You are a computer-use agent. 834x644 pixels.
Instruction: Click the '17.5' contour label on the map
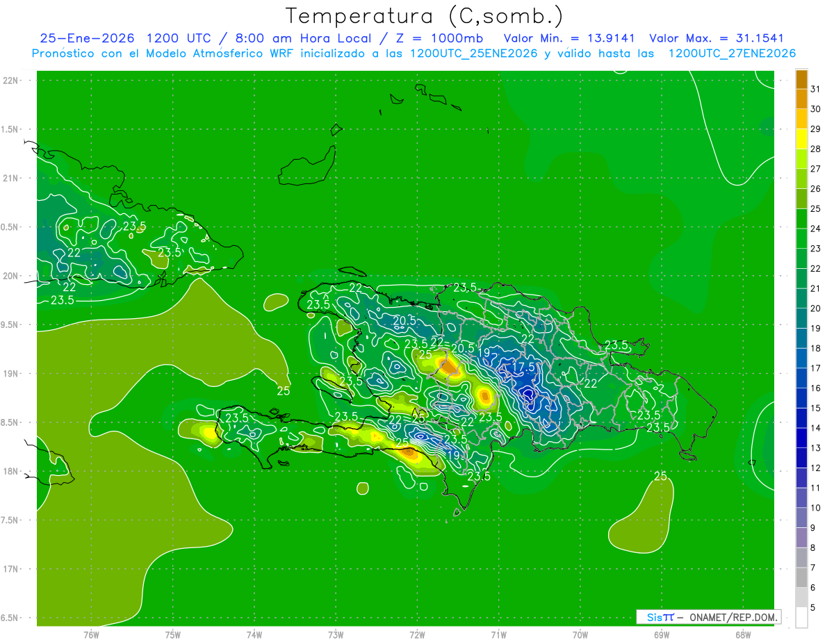coord(523,367)
